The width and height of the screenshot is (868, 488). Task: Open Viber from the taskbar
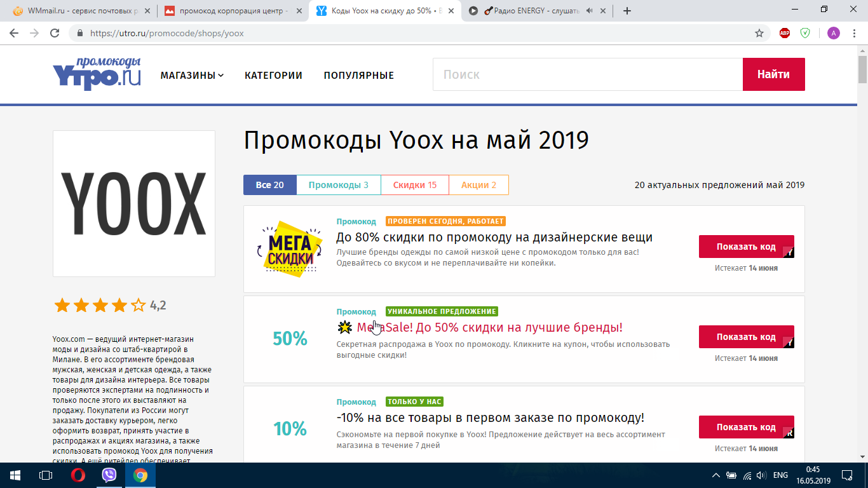coord(109,475)
